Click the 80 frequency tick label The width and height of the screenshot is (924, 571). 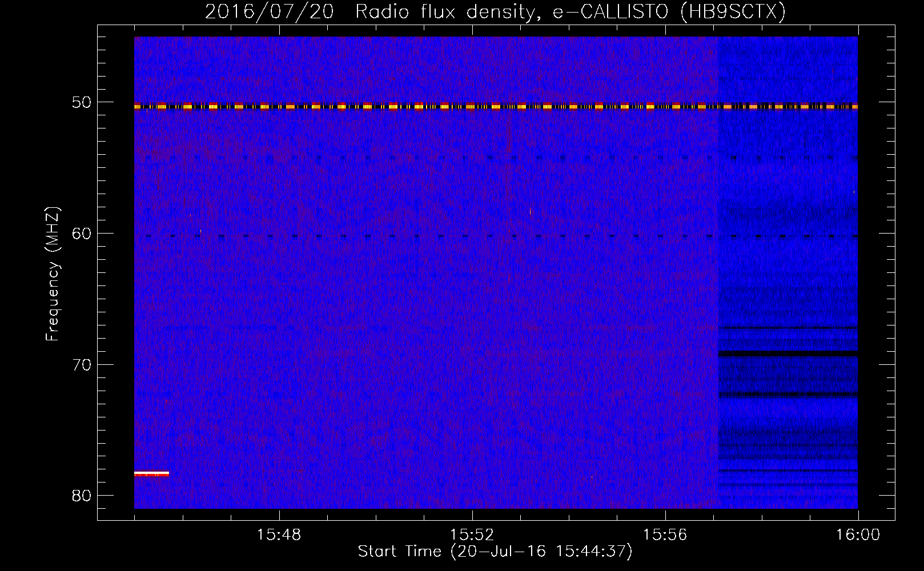coord(82,495)
